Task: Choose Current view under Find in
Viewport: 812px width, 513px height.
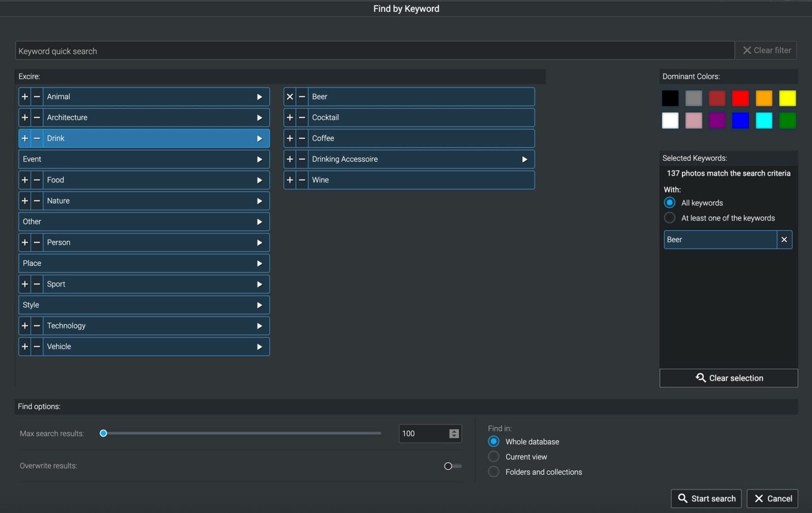Action: tap(493, 457)
